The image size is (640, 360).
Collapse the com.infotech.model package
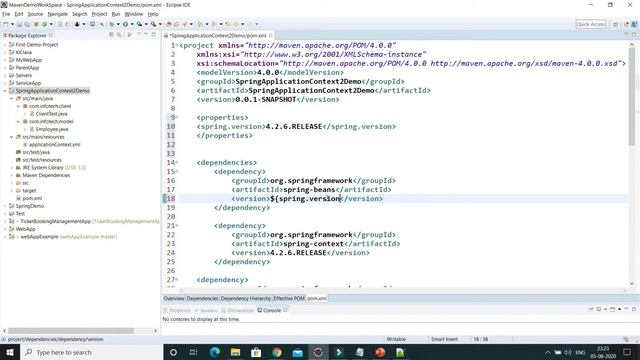coord(18,122)
